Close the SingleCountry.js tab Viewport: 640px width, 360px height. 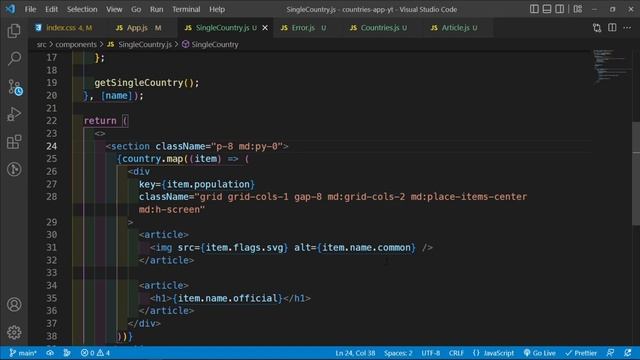click(265, 28)
